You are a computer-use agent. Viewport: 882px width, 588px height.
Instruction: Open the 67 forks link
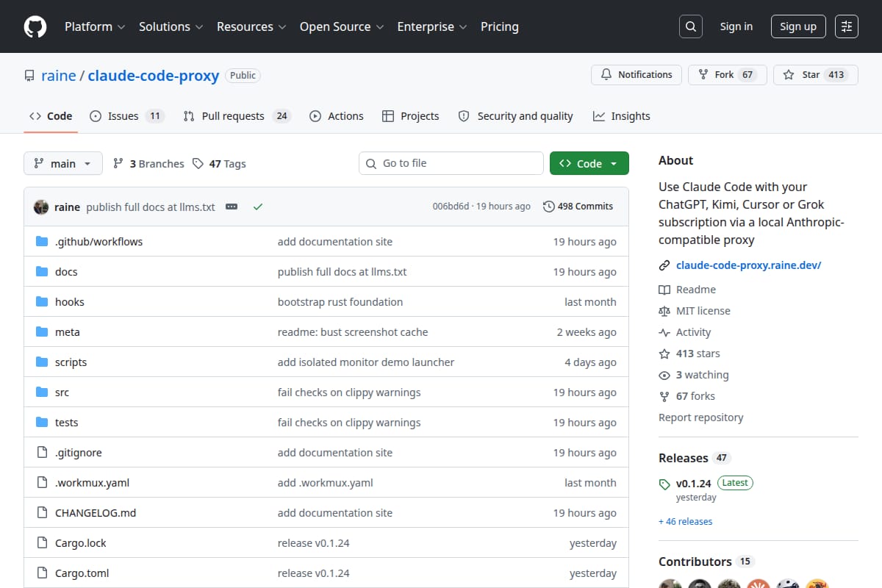coord(686,396)
